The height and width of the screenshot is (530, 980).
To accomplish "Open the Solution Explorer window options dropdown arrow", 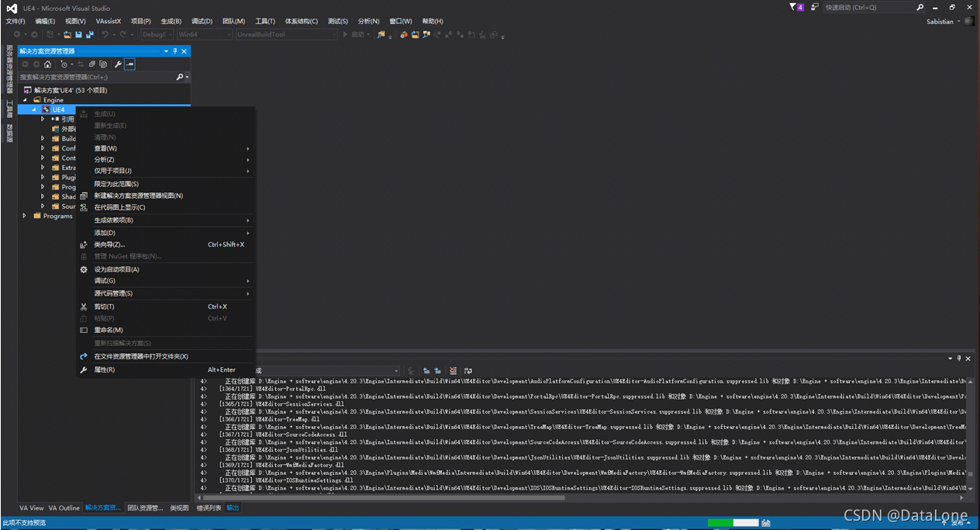I will [x=166, y=51].
